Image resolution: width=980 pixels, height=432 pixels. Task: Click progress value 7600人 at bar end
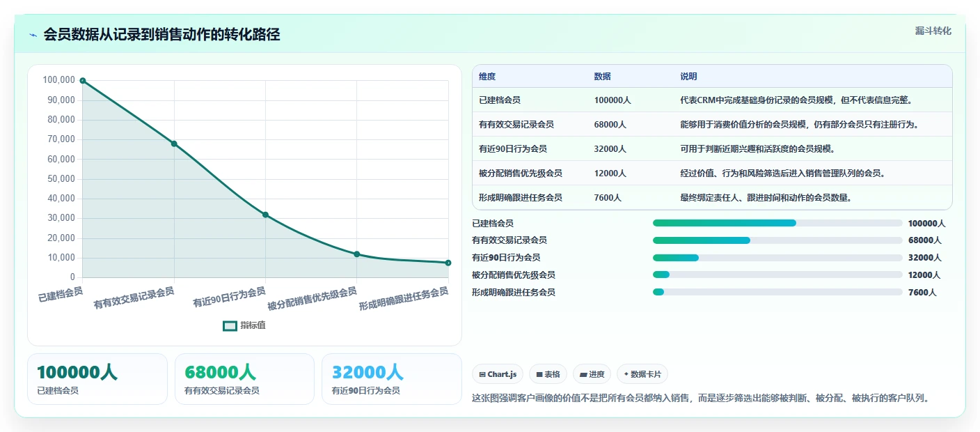[x=922, y=293]
